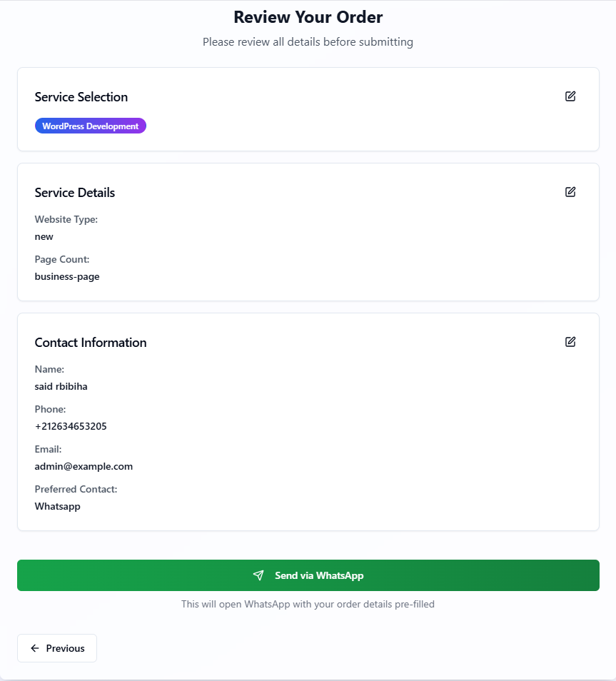Click the review details subtitle text
This screenshot has height=681, width=616.
click(308, 42)
